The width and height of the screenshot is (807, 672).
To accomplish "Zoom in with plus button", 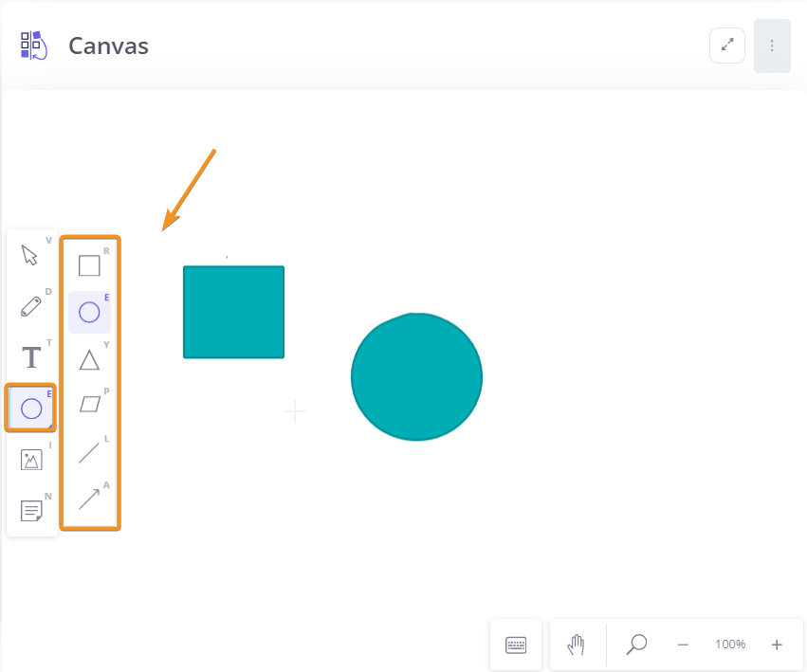I will (777, 645).
